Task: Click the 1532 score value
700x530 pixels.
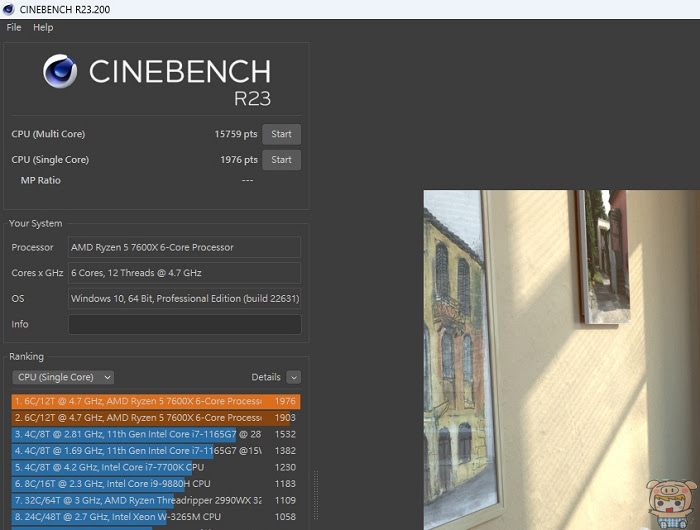Action: [285, 434]
